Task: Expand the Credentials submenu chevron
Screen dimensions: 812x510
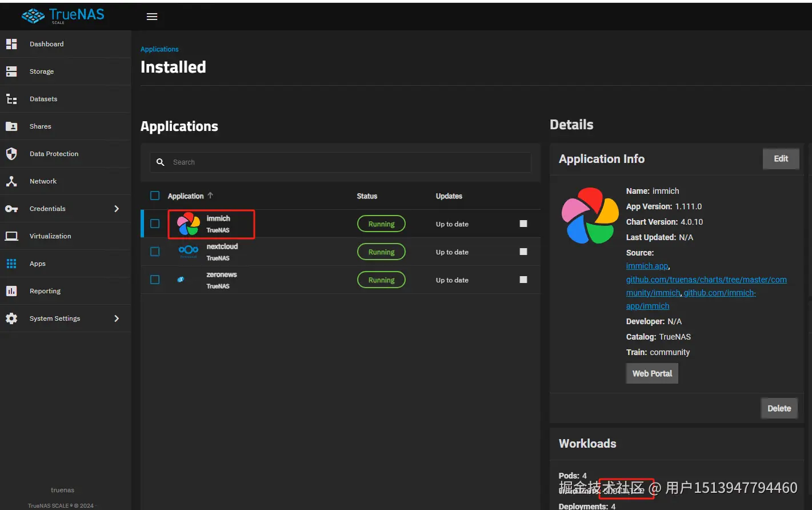Action: (117, 209)
